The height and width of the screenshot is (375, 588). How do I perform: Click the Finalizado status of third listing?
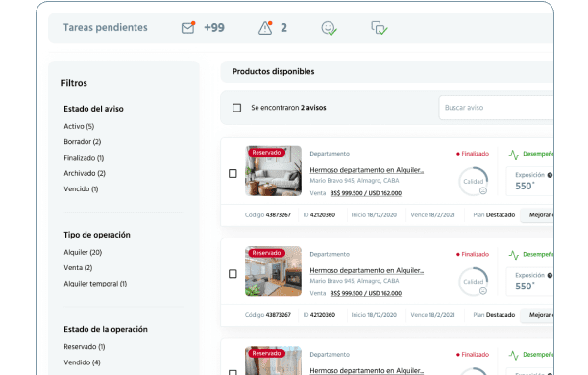[473, 355]
